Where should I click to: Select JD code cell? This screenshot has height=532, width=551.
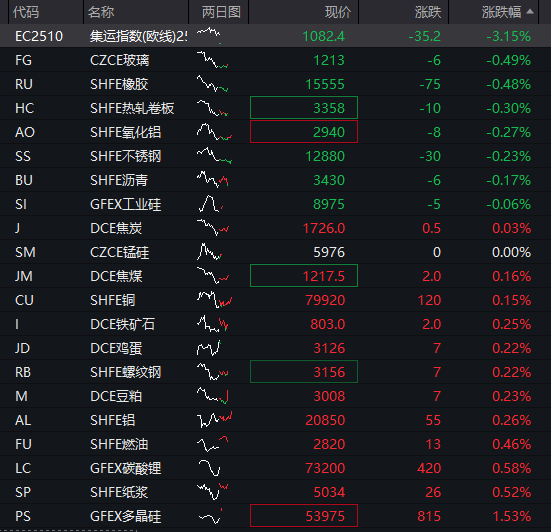pyautogui.click(x=22, y=349)
